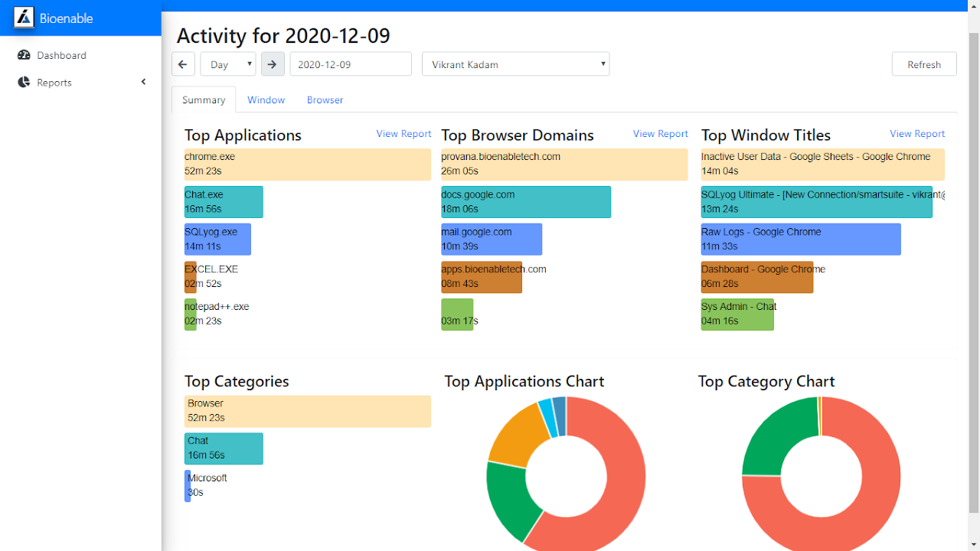This screenshot has width=980, height=551.
Task: Open the Day period dropdown
Action: click(228, 64)
